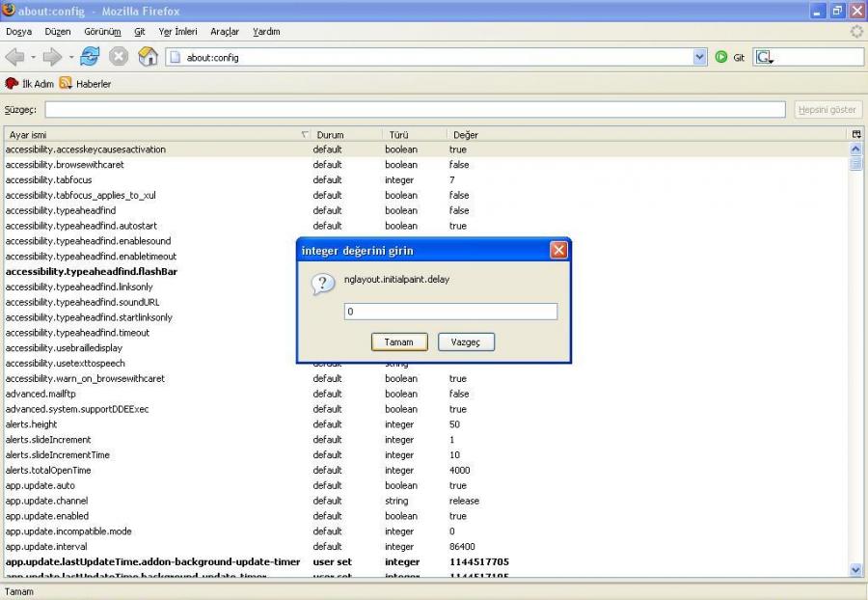Open the Yardım menu
This screenshot has width=868, height=600.
[266, 32]
